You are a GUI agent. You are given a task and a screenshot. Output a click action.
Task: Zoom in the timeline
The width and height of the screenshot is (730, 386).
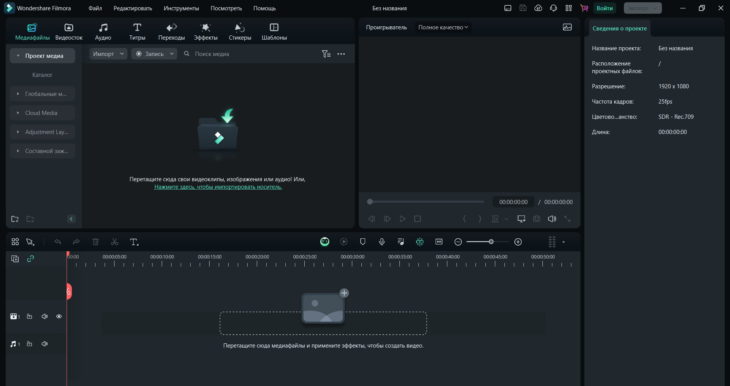[518, 242]
